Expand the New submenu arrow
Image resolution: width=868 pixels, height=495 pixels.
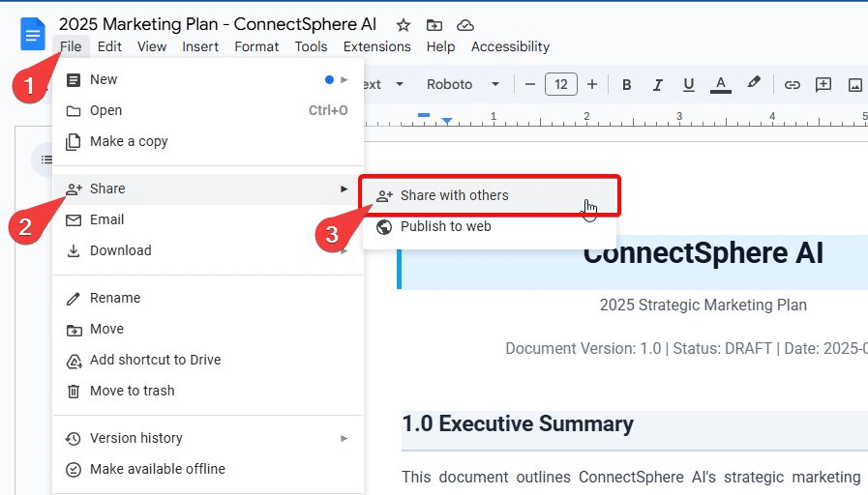(344, 79)
